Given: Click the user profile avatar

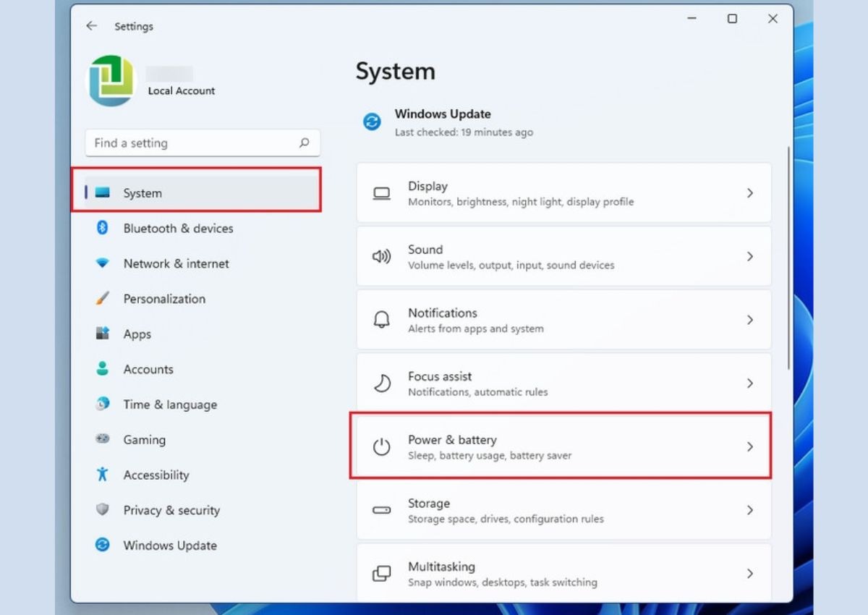Looking at the screenshot, I should (x=112, y=81).
